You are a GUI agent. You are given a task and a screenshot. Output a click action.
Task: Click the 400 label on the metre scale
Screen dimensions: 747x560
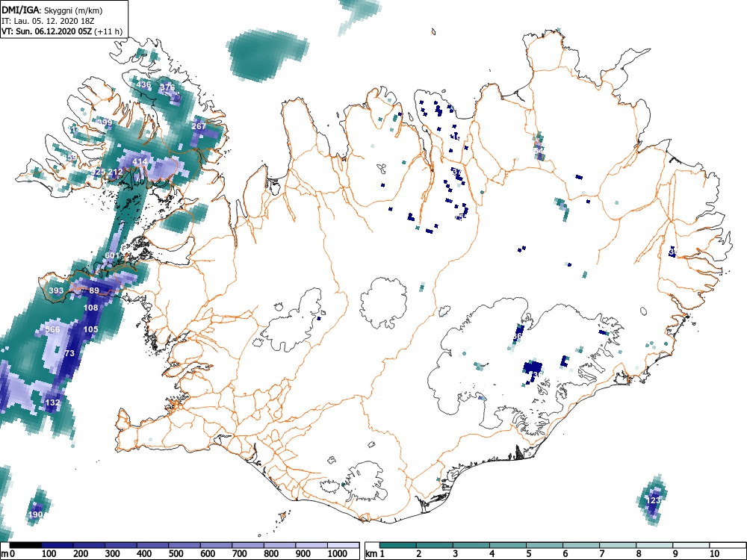(144, 553)
